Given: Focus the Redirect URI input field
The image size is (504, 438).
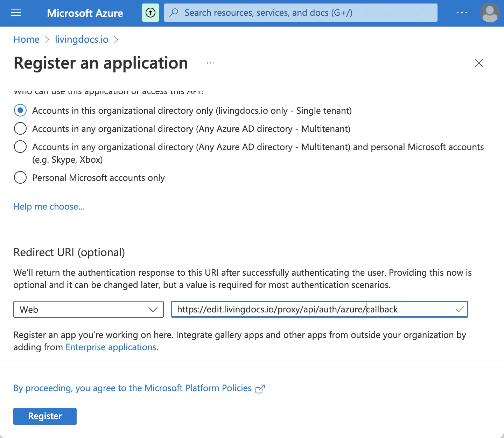Looking at the screenshot, I should point(319,309).
